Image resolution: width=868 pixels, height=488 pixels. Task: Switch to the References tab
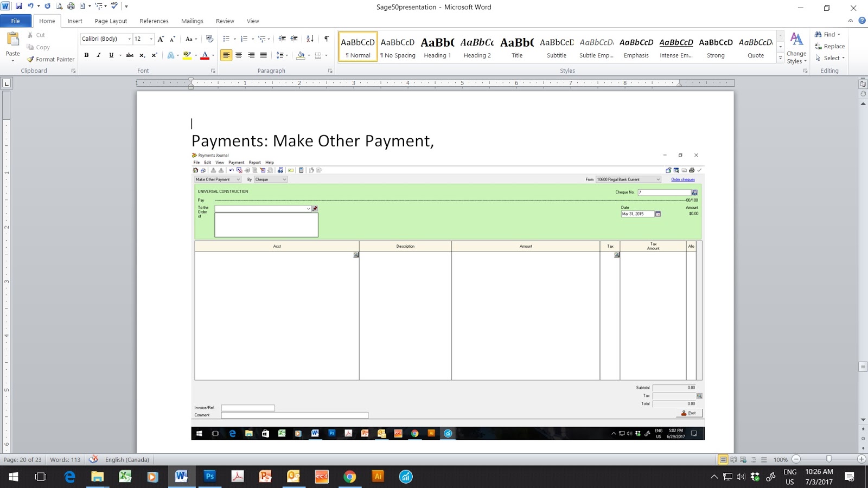click(x=154, y=21)
